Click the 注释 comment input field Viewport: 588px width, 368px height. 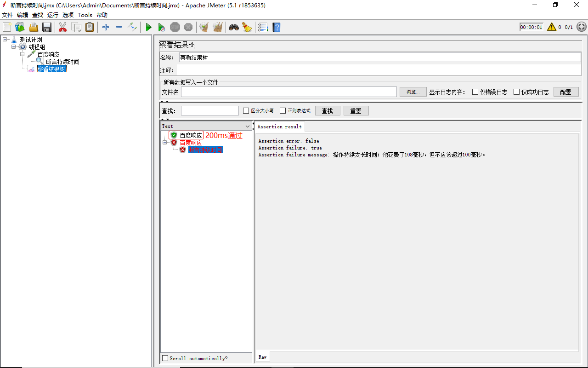pyautogui.click(x=379, y=70)
